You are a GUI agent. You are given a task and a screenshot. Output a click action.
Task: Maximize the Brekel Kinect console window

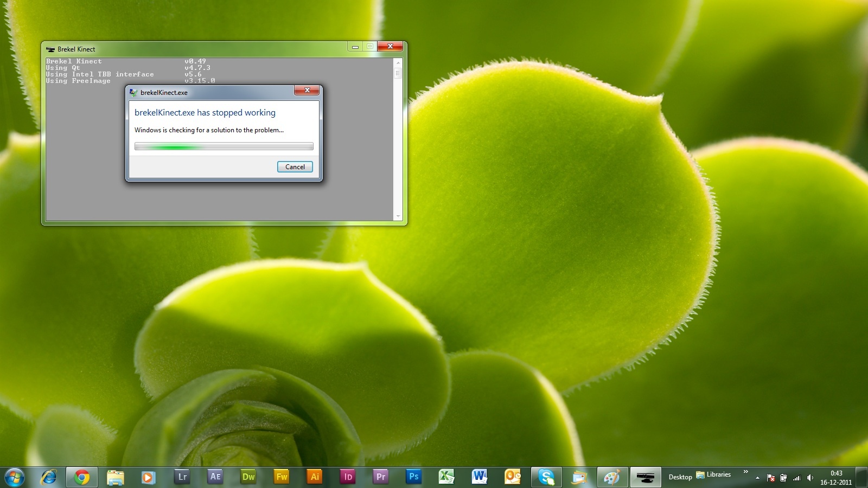pyautogui.click(x=370, y=47)
